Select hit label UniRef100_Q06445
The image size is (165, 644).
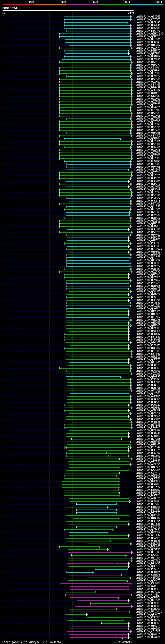point(148,25)
